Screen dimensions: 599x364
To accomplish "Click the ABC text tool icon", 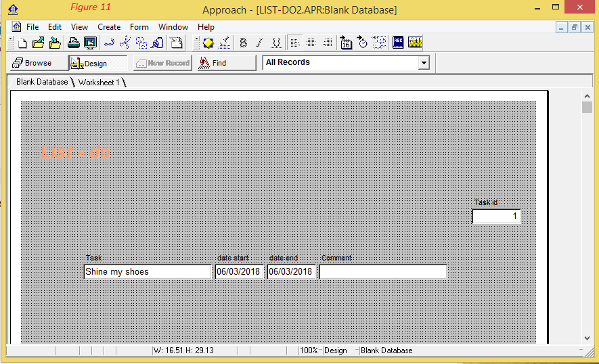I will click(398, 43).
